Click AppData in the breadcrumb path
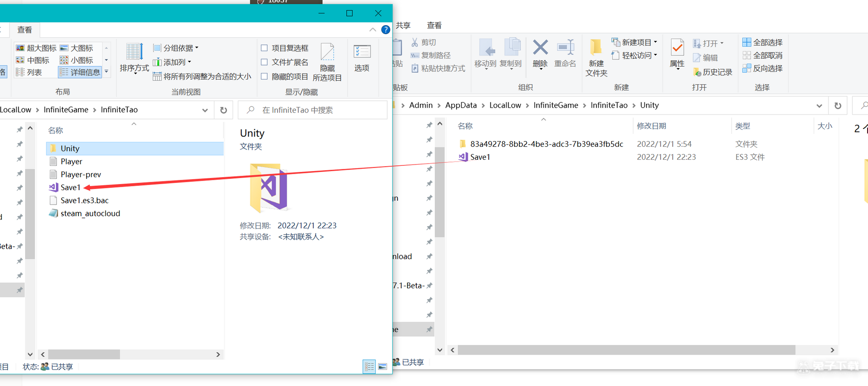The height and width of the screenshot is (386, 868). pyautogui.click(x=460, y=105)
